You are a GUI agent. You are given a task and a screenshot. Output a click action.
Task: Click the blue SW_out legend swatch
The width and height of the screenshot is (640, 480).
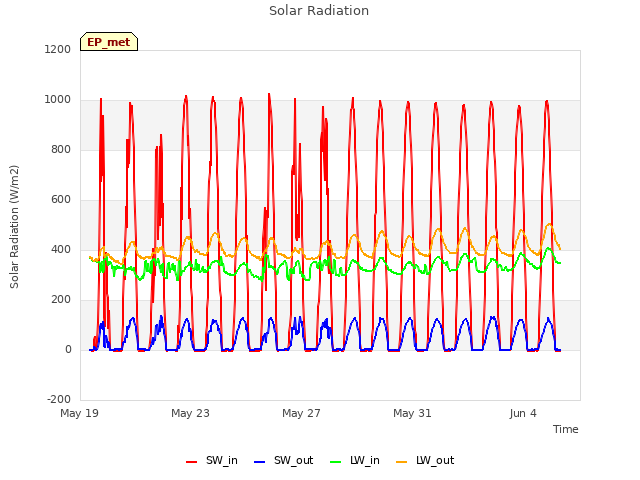(x=260, y=462)
